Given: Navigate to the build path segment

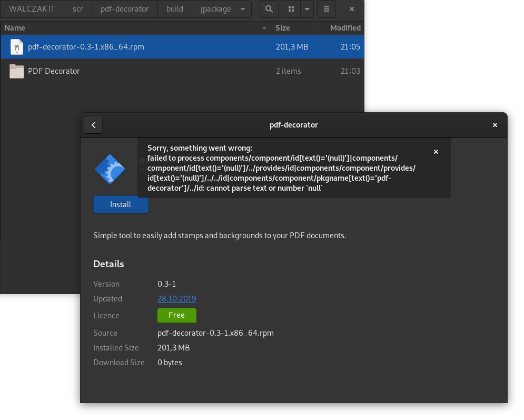Looking at the screenshot, I should click(x=175, y=9).
